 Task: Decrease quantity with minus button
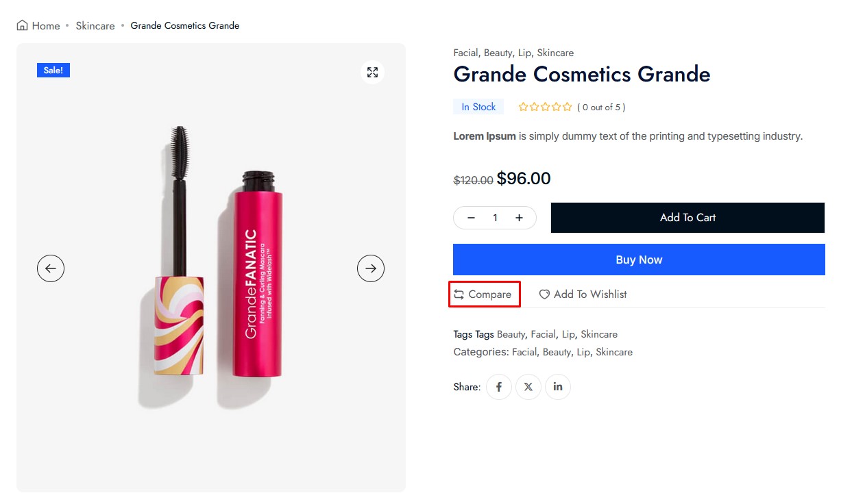[472, 218]
